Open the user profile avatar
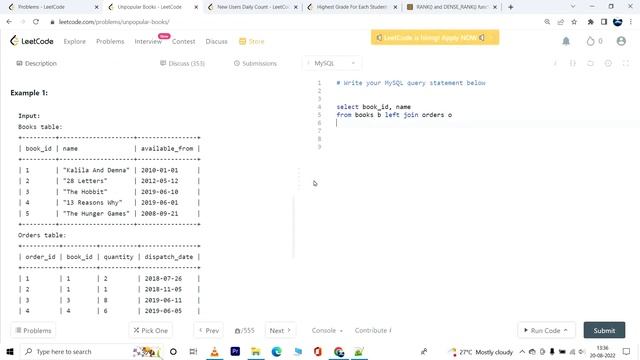This screenshot has height=360, width=640. click(621, 41)
